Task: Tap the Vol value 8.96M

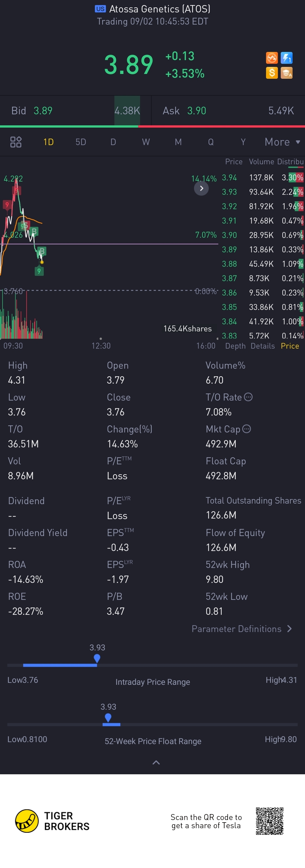Action: click(x=21, y=476)
